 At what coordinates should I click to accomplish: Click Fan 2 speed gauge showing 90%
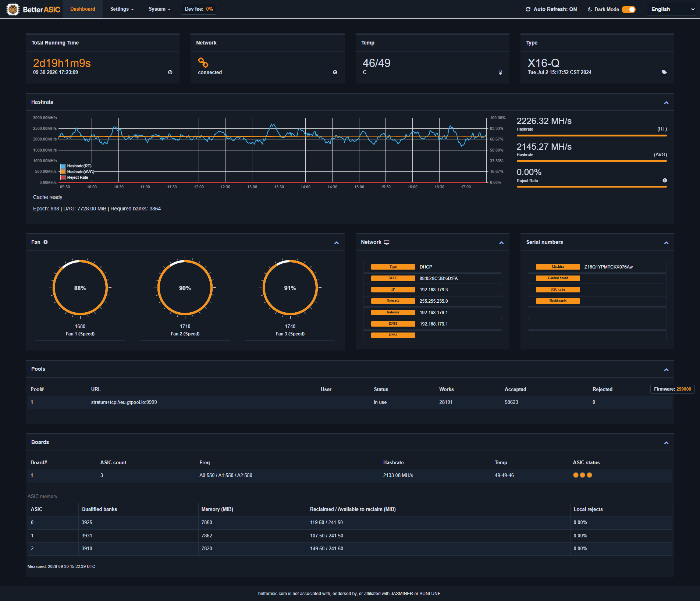(x=185, y=288)
